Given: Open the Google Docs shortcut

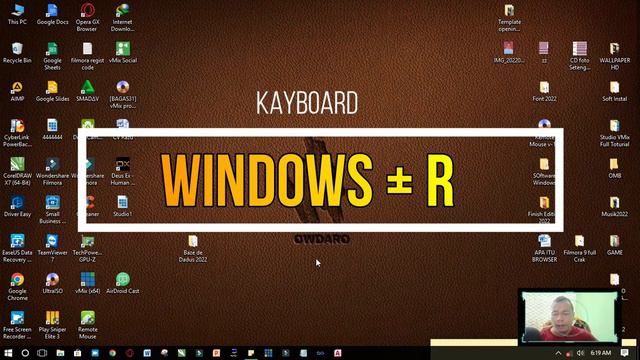Looking at the screenshot, I should (x=52, y=14).
